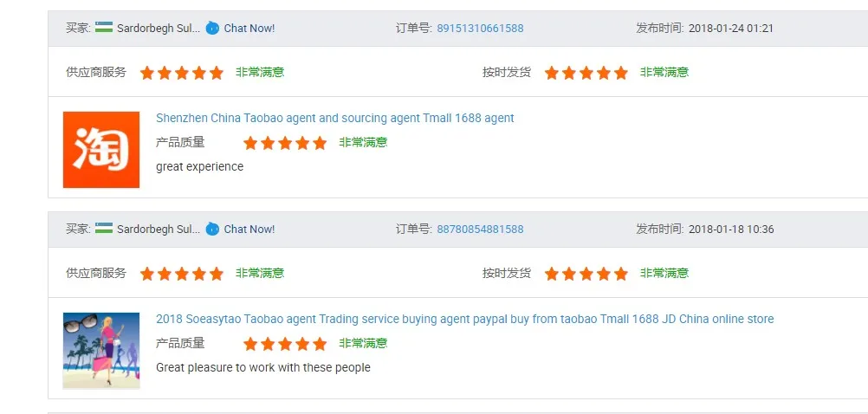Click buyer name in the 2018-01-24 review
Viewport: 868px width, 414px height.
(x=159, y=28)
